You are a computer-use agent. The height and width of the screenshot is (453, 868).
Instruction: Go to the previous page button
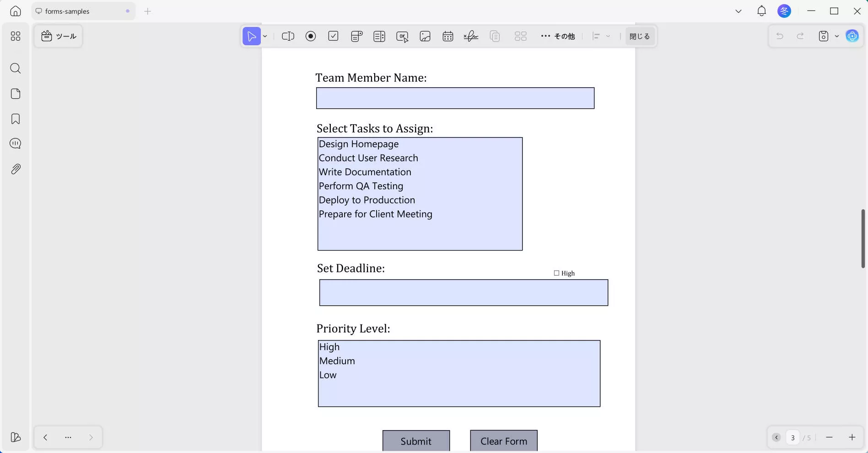[x=776, y=437]
